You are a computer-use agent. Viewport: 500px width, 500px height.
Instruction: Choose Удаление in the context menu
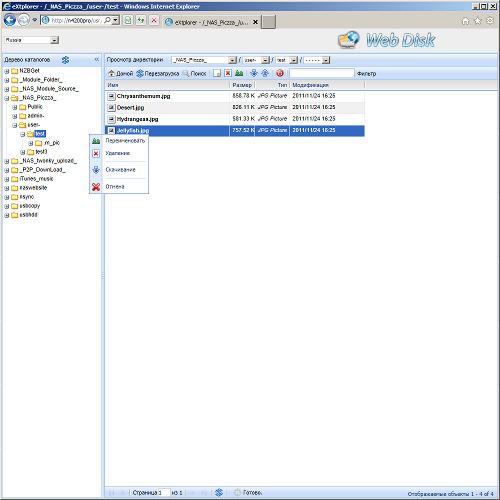(119, 153)
